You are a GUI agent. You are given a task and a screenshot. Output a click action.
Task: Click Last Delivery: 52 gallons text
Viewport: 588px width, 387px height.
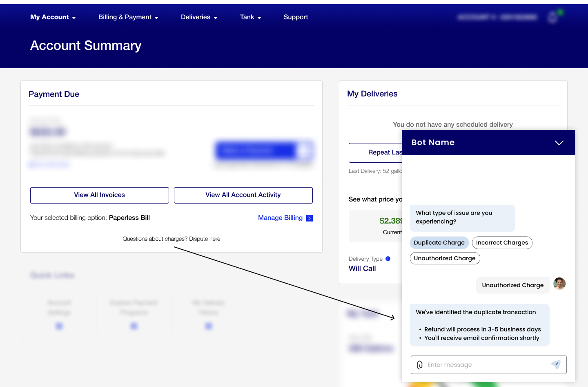coord(375,171)
